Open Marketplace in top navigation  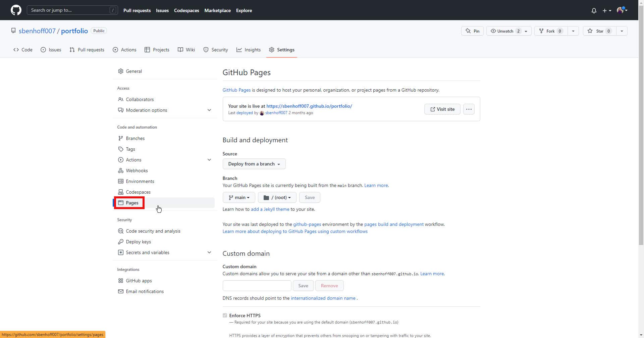coord(217,10)
